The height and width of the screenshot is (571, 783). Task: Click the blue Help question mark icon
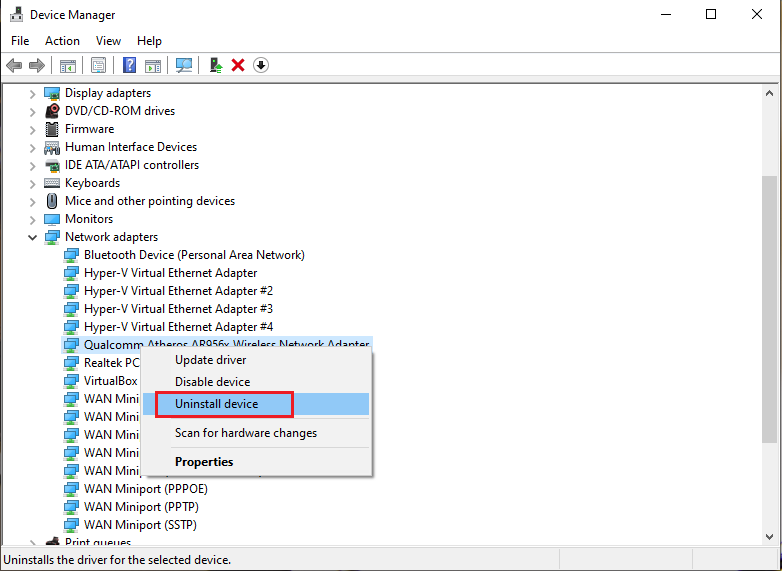point(129,65)
